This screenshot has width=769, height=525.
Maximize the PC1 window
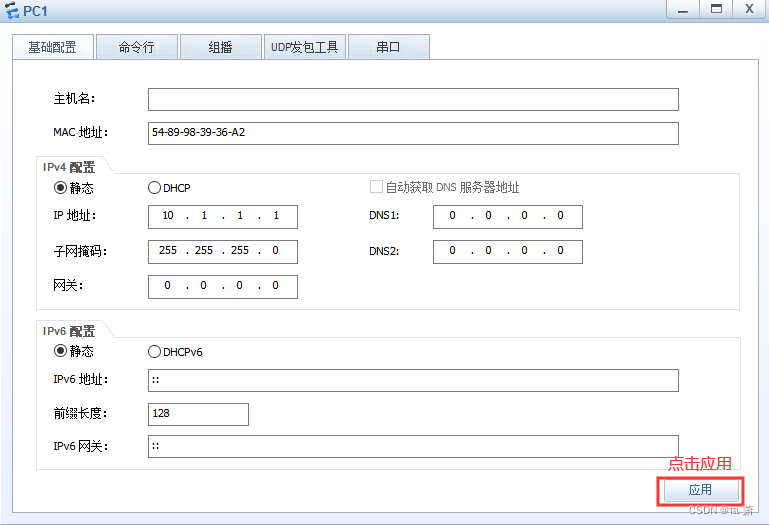716,9
